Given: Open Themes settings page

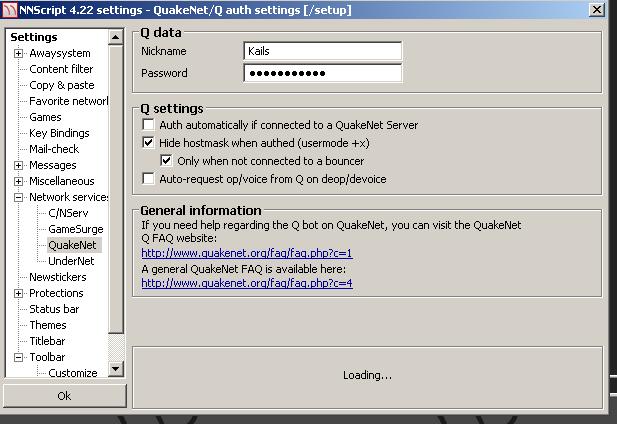Looking at the screenshot, I should click(x=48, y=325).
